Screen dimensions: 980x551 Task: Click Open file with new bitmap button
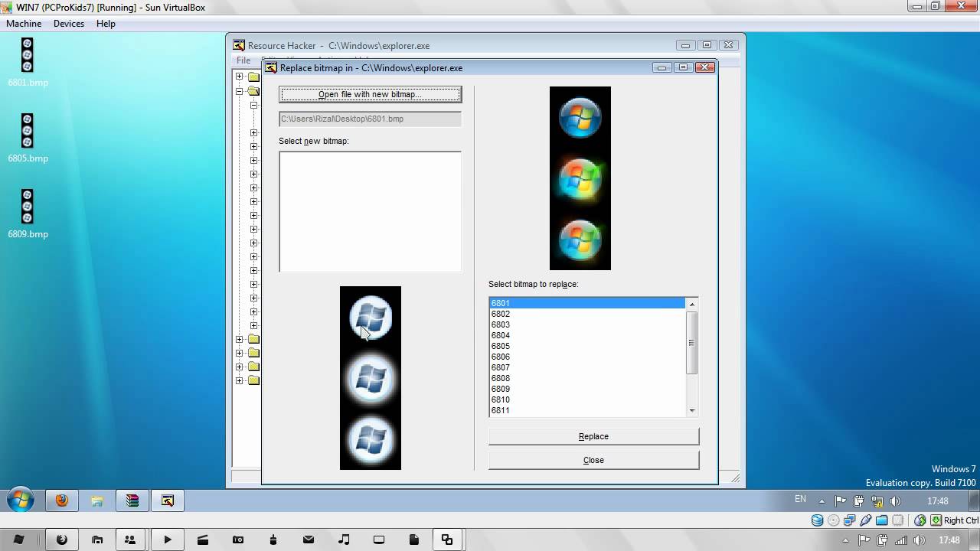click(370, 94)
